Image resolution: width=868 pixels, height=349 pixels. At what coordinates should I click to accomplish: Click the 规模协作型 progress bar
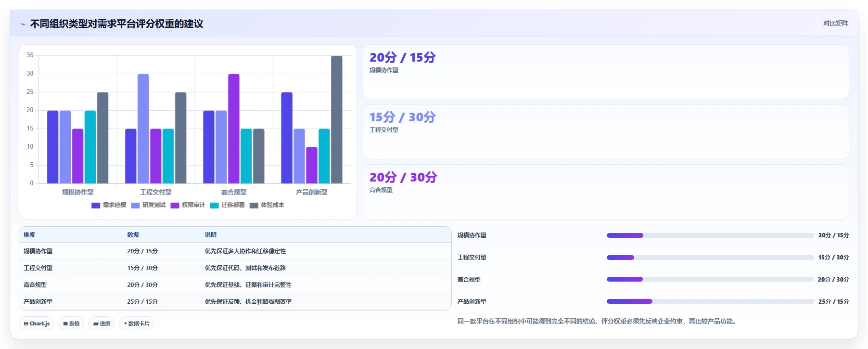710,235
